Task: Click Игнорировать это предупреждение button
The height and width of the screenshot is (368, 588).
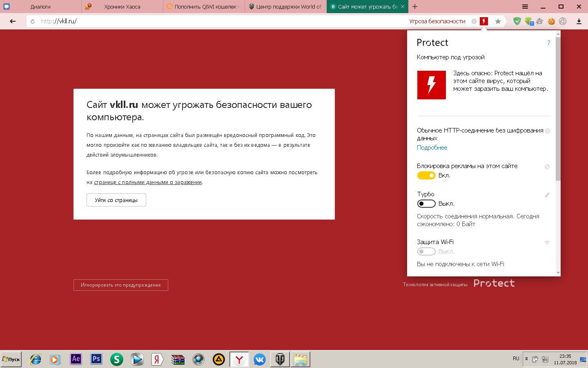Action: [121, 285]
